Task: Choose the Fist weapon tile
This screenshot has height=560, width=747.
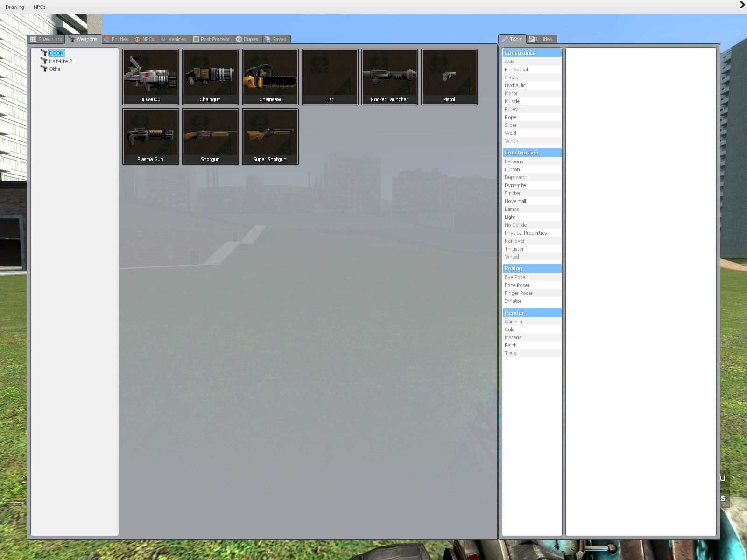Action: tap(330, 77)
